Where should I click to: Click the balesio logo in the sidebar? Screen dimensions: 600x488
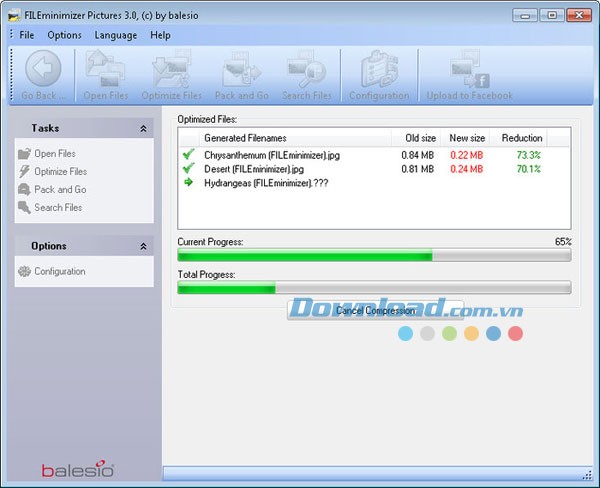pyautogui.click(x=78, y=469)
